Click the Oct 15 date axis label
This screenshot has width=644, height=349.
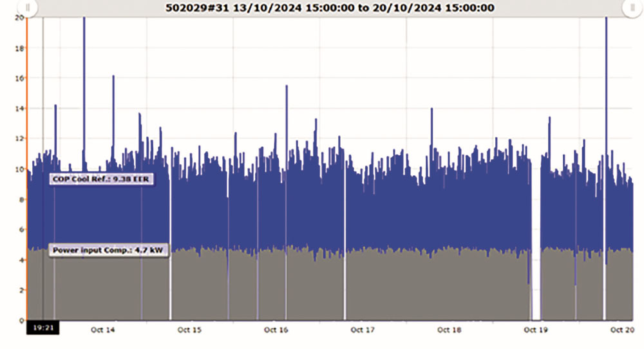click(x=189, y=330)
